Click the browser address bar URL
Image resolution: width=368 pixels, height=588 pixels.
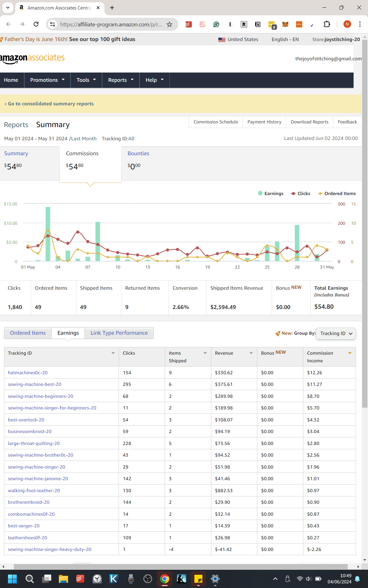pos(111,24)
